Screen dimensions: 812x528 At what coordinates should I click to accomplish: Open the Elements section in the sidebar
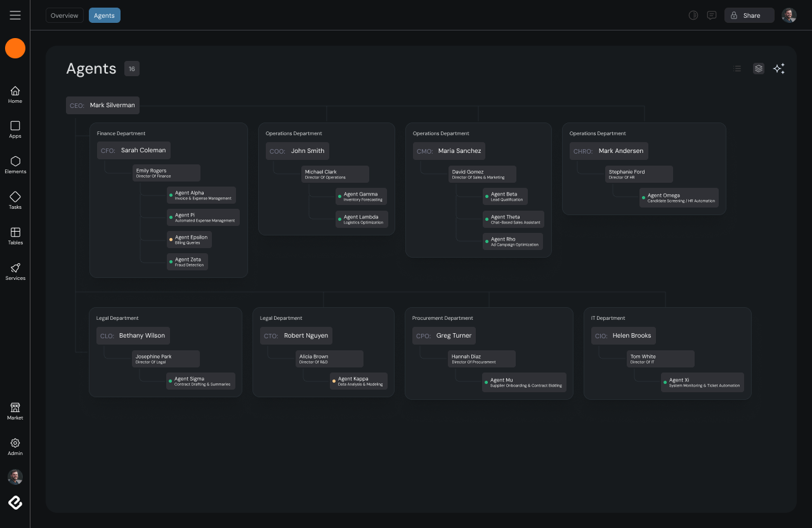15,166
